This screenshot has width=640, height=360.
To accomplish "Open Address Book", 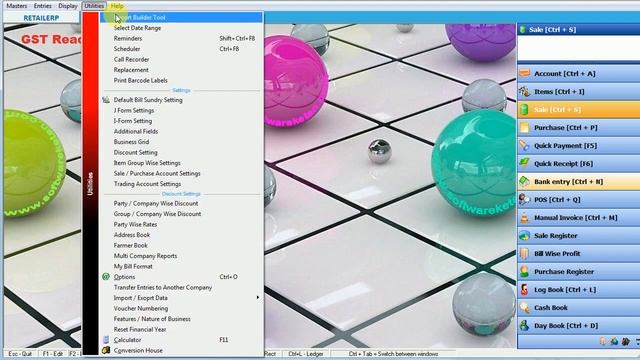I will pyautogui.click(x=132, y=235).
